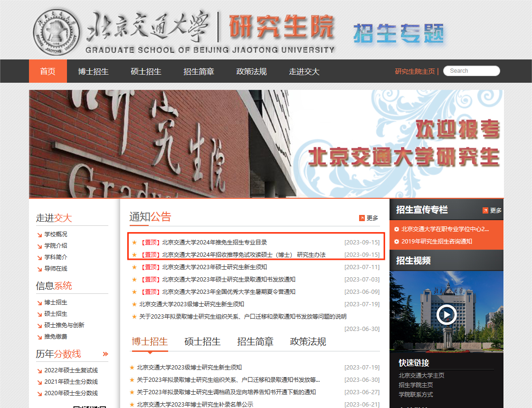Open 博士招生 tab notice dated 2023-06-30
The height and width of the screenshot is (408, 532).
[228, 380]
